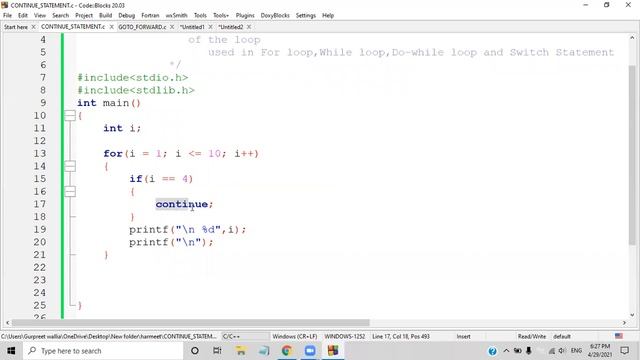Click the int i; declaration on line 11
Screen dimensions: 640x360
click(x=122, y=128)
